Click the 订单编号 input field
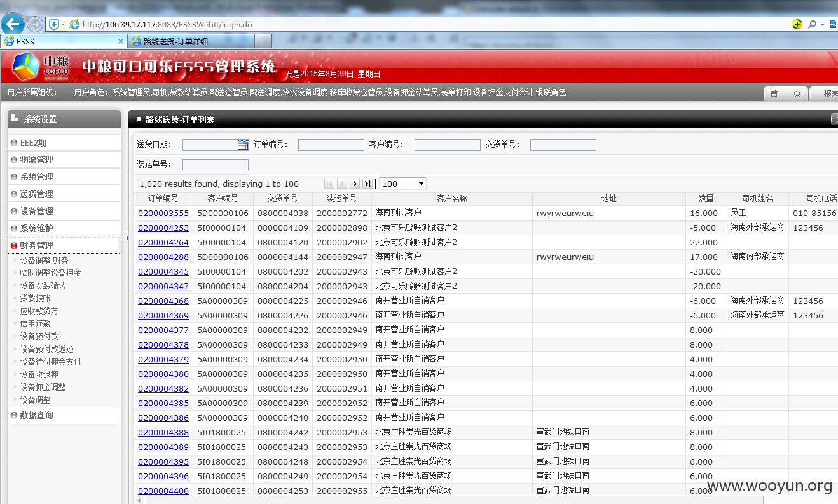The image size is (838, 504). click(x=331, y=145)
